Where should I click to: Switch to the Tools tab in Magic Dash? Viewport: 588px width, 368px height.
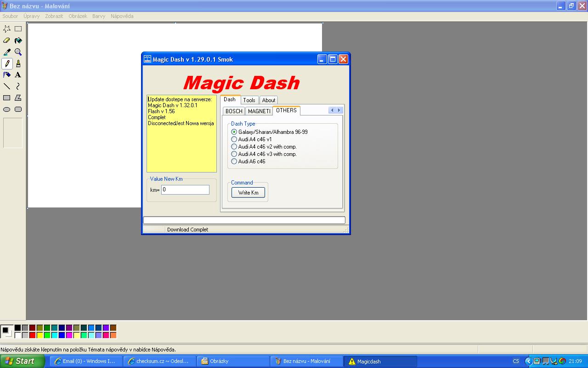click(x=249, y=100)
